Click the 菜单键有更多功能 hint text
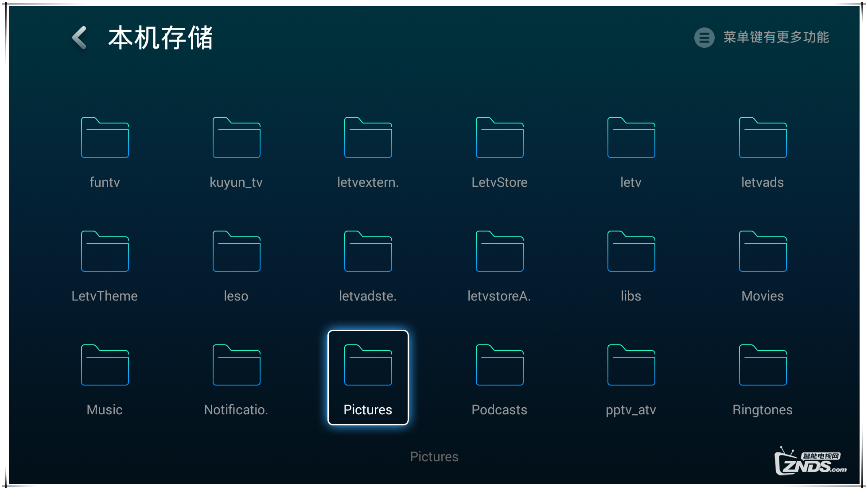This screenshot has width=868, height=490. pos(776,37)
